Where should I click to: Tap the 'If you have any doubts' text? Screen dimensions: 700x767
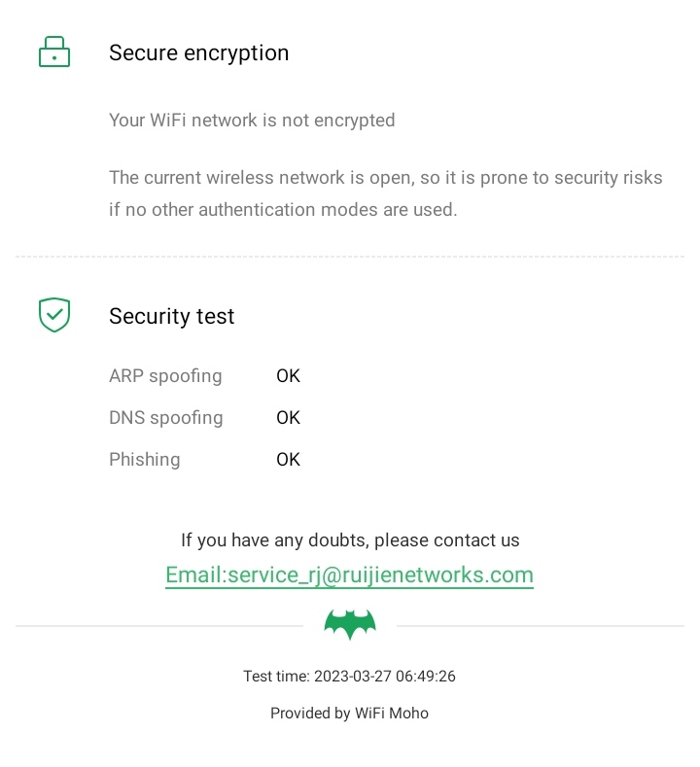pos(350,540)
